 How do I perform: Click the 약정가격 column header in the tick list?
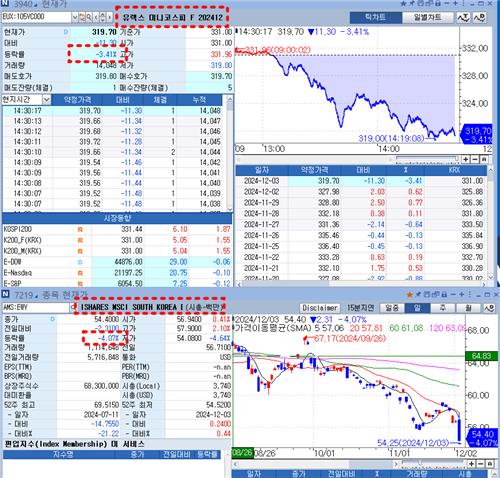click(77, 100)
